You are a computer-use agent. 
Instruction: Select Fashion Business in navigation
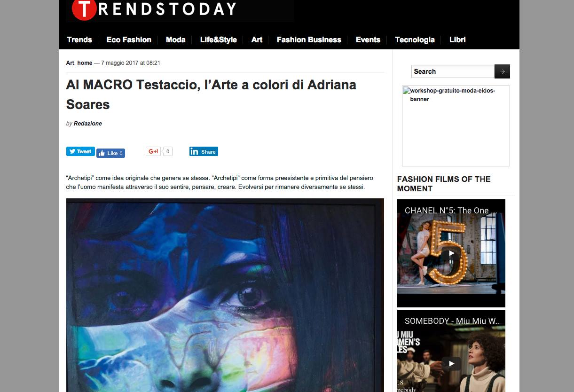(309, 39)
